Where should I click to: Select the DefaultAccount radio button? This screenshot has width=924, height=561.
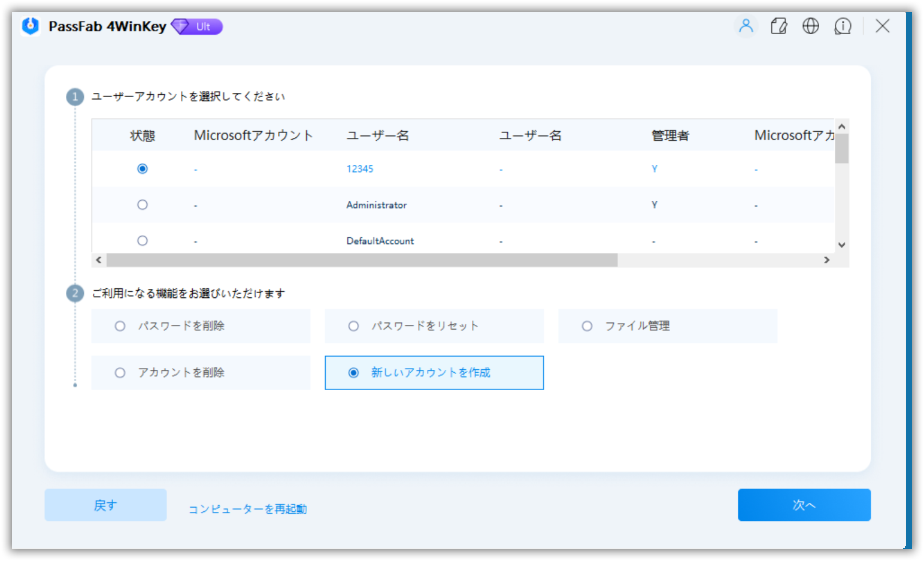[142, 240]
